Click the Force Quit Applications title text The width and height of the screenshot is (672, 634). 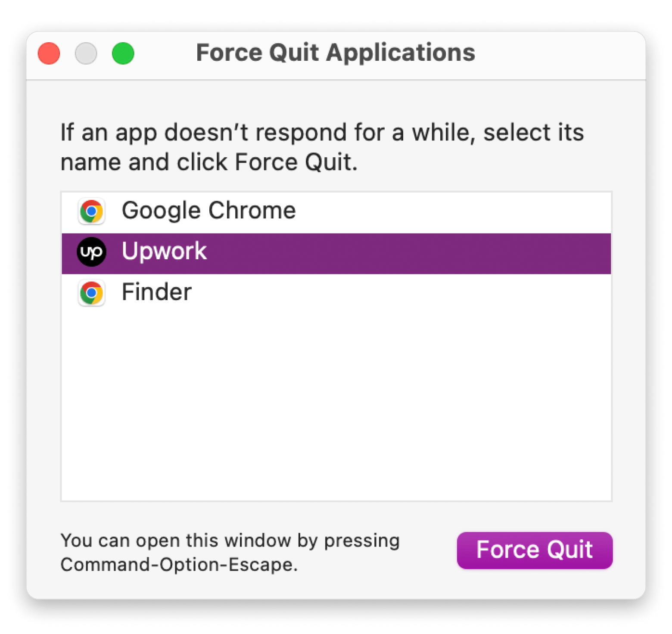click(335, 53)
